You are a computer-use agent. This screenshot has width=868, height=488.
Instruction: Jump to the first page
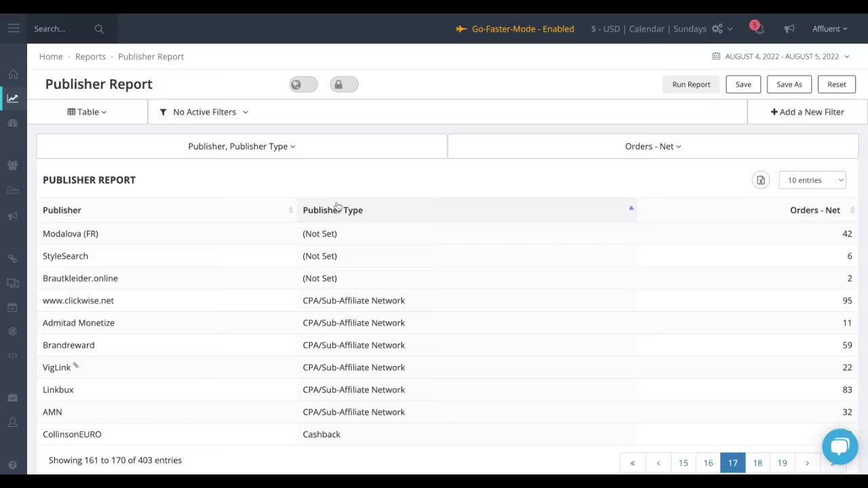click(633, 463)
